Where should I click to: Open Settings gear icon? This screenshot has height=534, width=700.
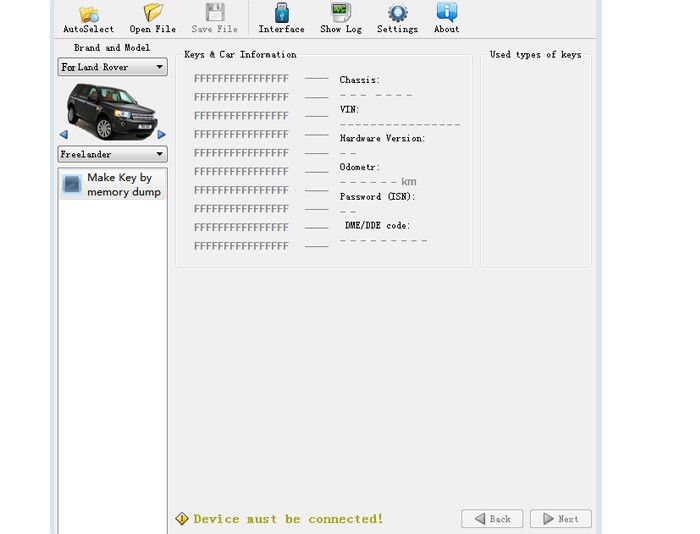pyautogui.click(x=397, y=13)
